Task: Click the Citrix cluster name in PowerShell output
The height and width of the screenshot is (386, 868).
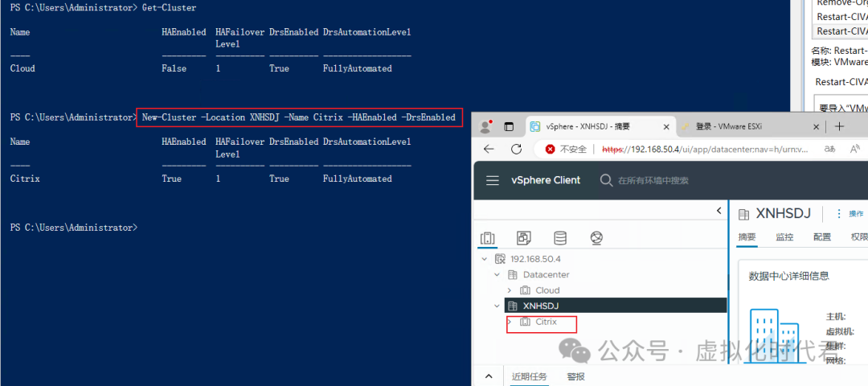Action: pos(25,179)
